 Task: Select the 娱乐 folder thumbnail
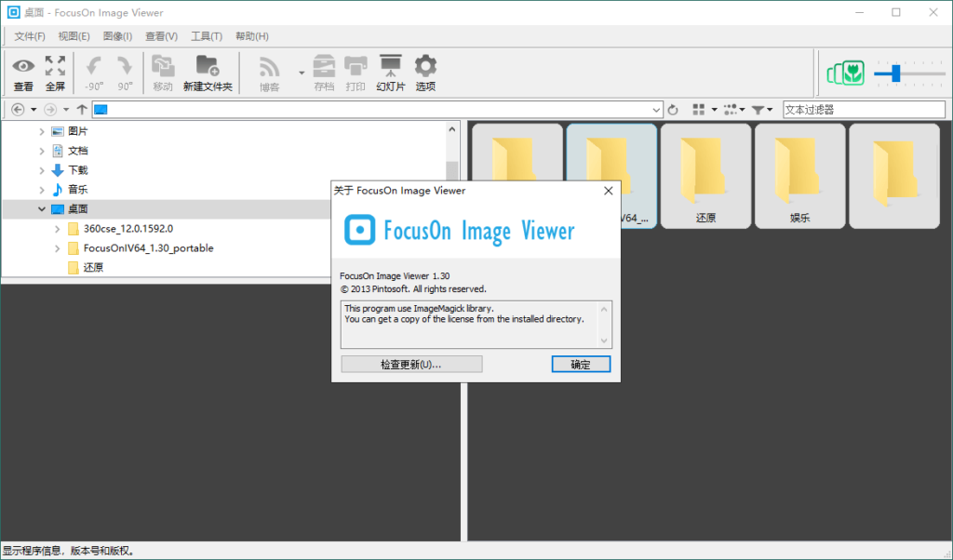click(x=799, y=176)
